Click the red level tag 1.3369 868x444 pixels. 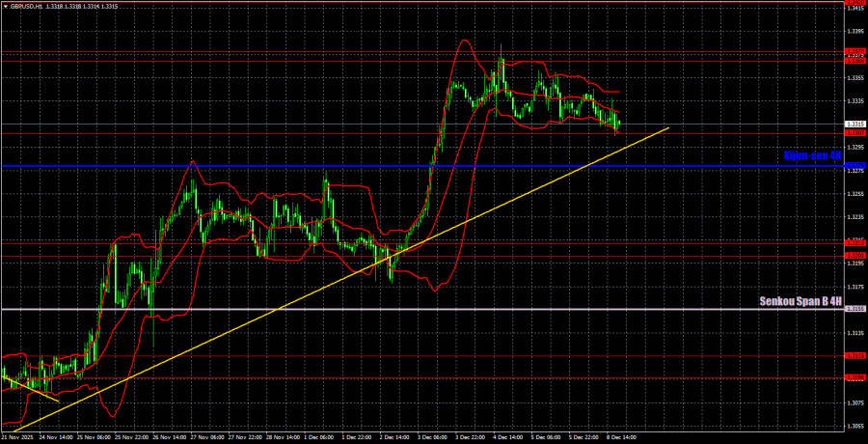pos(855,61)
